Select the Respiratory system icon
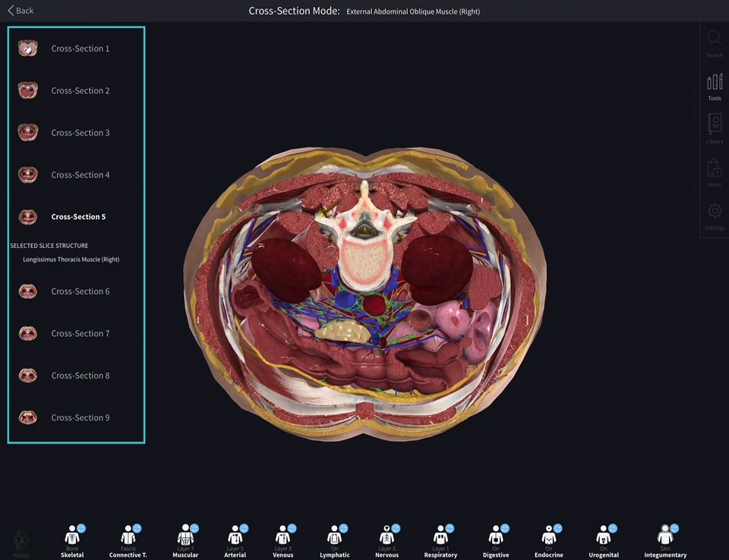The height and width of the screenshot is (560, 729). (440, 536)
